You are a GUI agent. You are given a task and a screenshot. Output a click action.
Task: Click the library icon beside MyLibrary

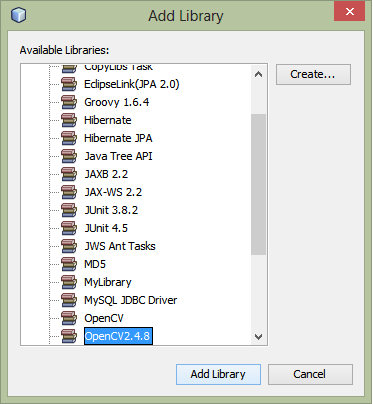tap(69, 282)
